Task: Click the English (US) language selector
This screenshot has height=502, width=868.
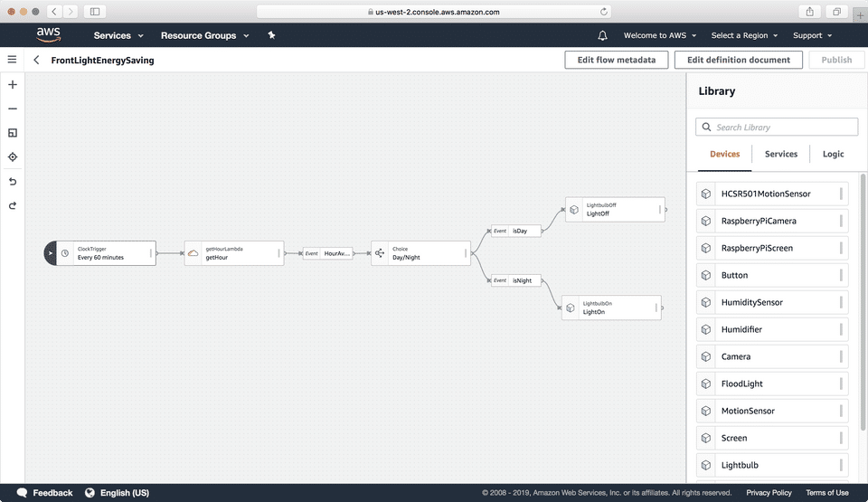Action: point(125,493)
